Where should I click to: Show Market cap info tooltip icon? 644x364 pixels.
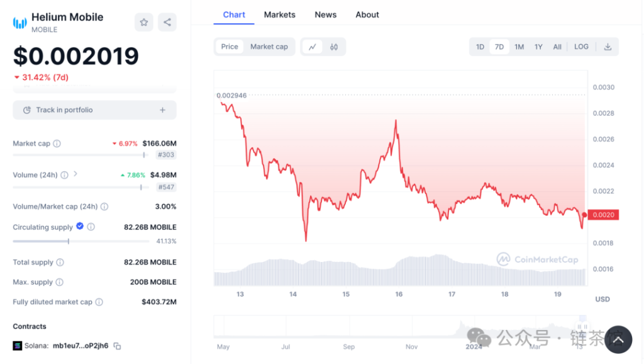click(x=57, y=144)
